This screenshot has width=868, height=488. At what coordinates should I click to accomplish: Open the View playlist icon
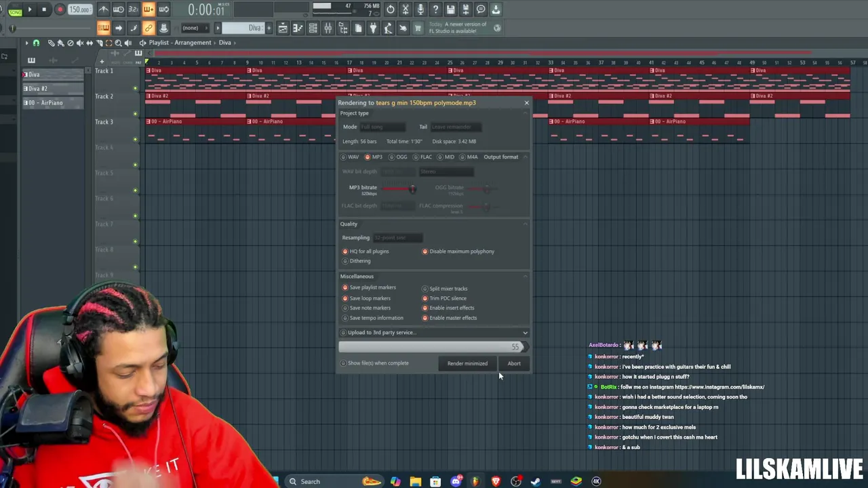pos(283,28)
